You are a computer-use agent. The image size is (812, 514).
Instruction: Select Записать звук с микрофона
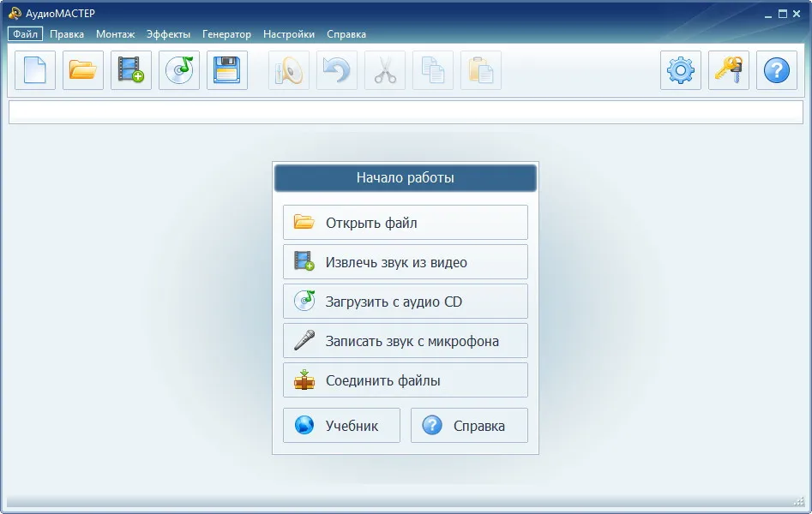406,341
